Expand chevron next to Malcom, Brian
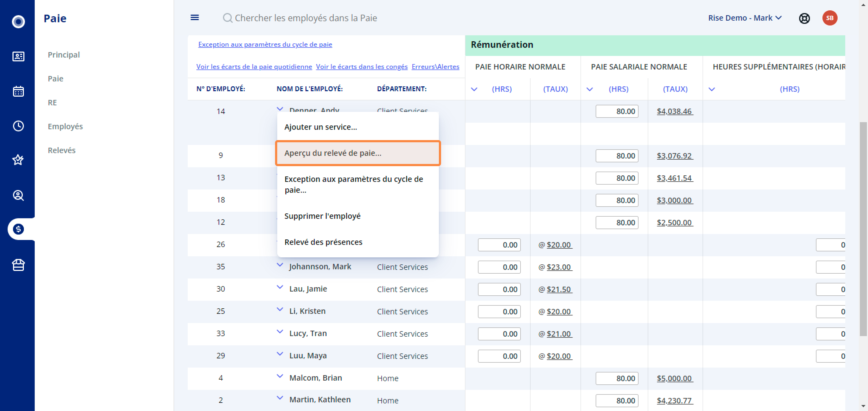 [280, 376]
